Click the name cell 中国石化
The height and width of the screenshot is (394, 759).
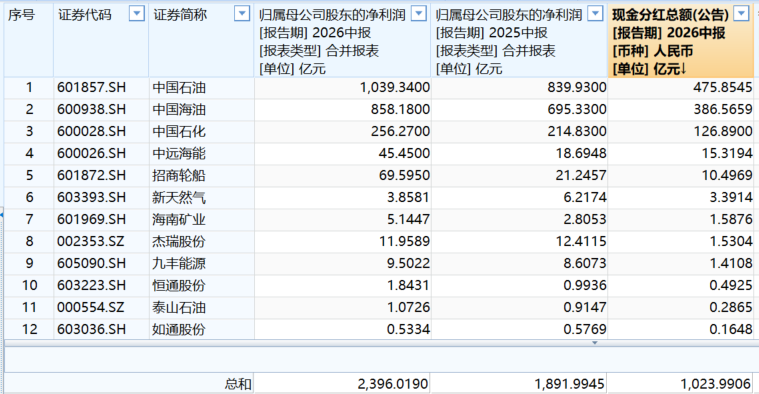[x=179, y=131]
